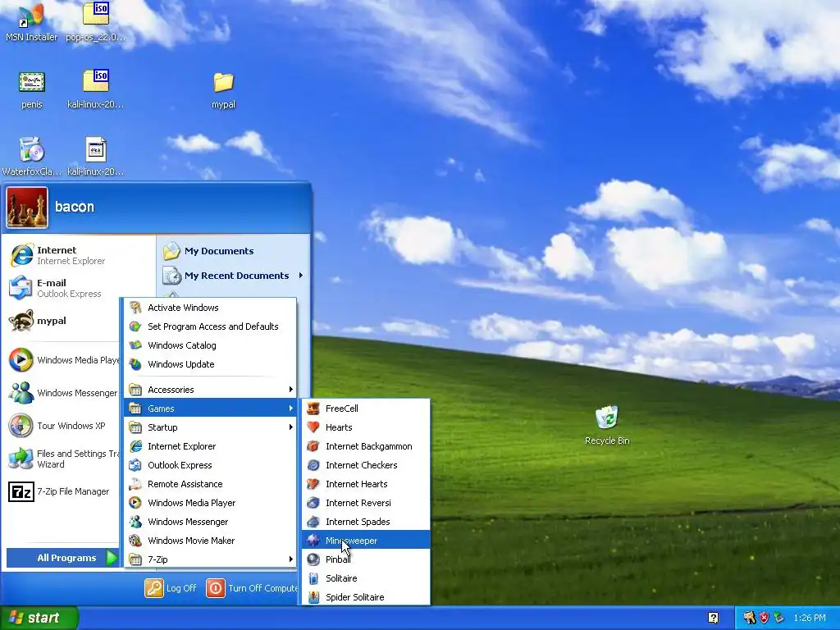Open Solitaire
Screen dimensions: 840x630
coord(366,578)
